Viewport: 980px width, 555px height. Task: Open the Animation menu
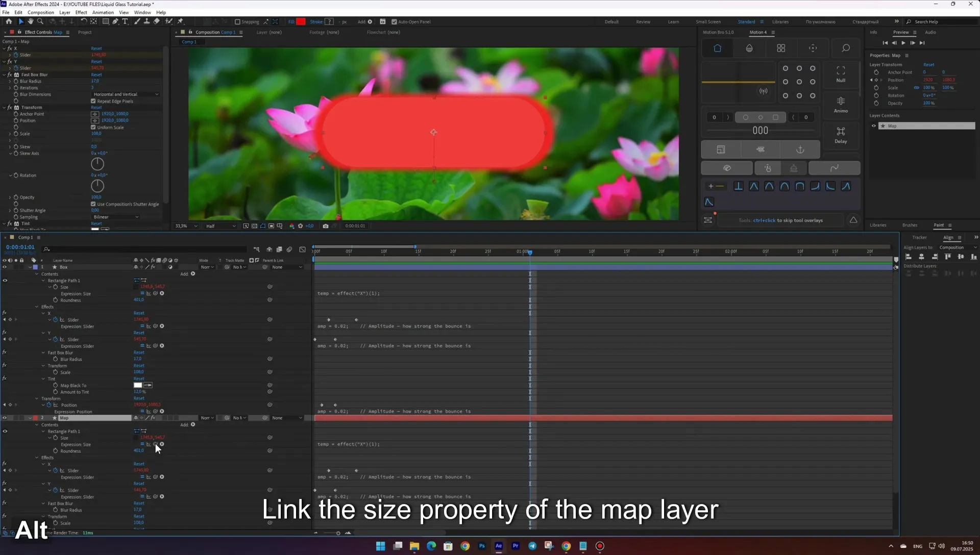click(x=103, y=12)
